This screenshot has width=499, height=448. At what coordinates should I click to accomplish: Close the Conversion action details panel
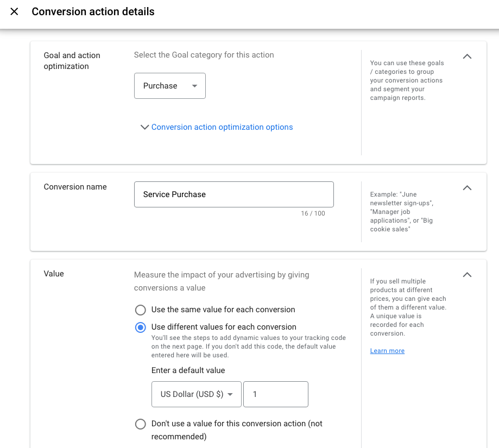pos(14,11)
